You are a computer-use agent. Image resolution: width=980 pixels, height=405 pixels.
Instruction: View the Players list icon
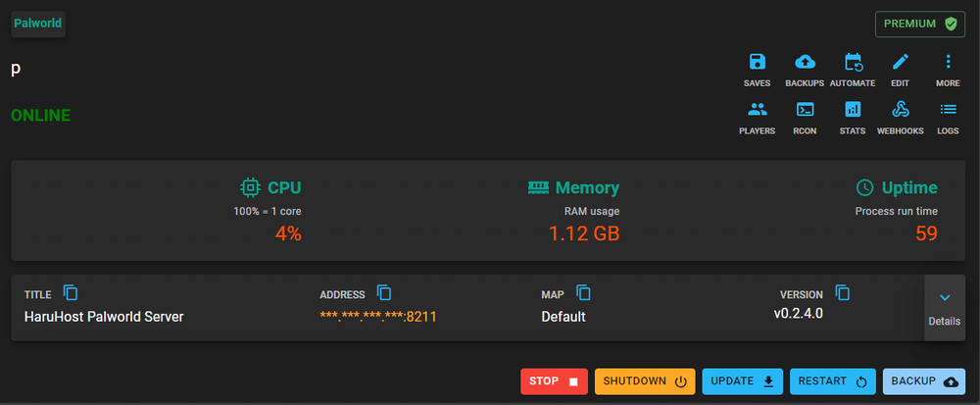757,110
